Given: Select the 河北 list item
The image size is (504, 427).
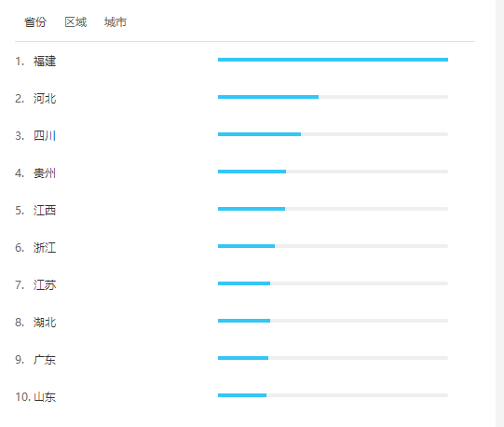Looking at the screenshot, I should 45,99.
